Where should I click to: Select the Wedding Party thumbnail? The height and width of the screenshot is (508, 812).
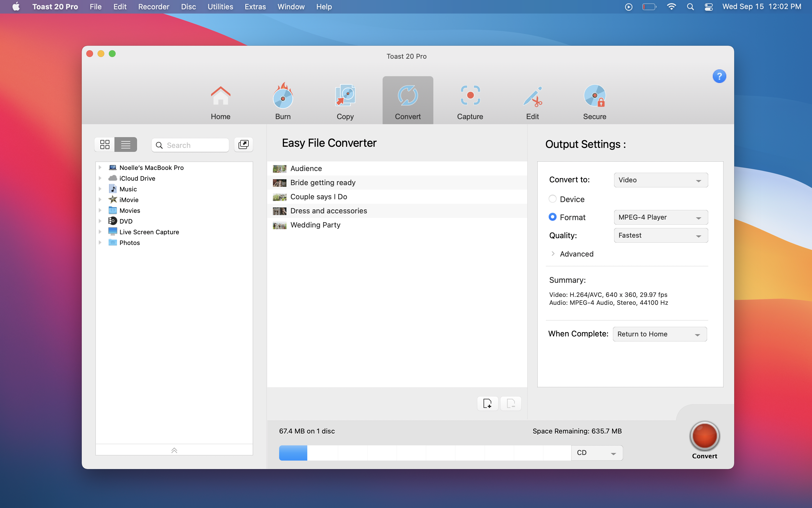[x=279, y=225]
